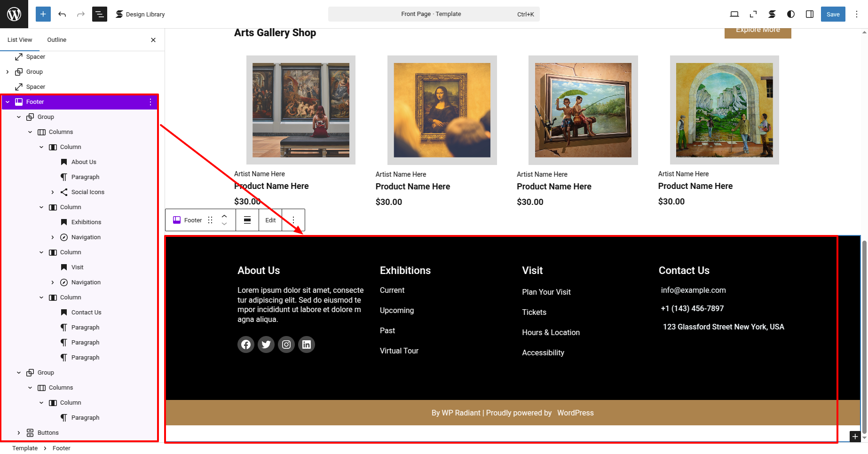868x454 pixels.
Task: Open Footer block toolbar options menu
Action: coord(293,220)
